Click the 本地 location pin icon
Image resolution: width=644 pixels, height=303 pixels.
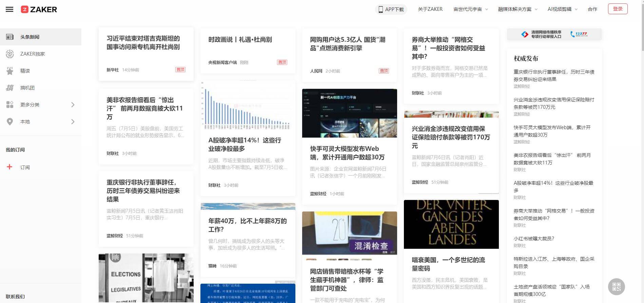[x=10, y=122]
